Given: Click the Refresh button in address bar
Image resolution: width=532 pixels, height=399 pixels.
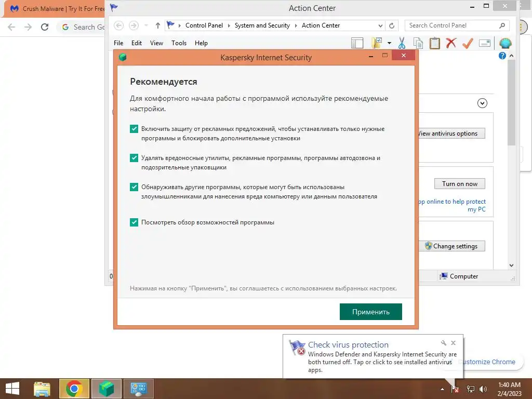Looking at the screenshot, I should [392, 26].
